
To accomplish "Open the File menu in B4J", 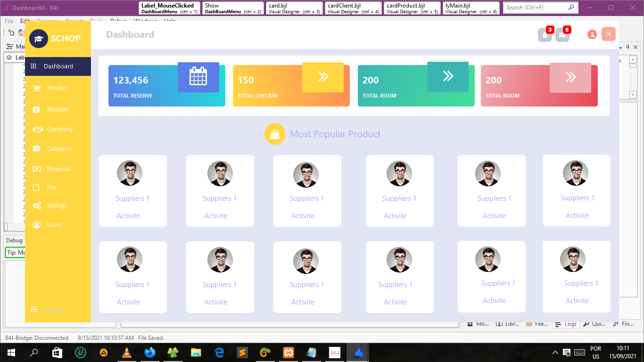I will (x=9, y=21).
